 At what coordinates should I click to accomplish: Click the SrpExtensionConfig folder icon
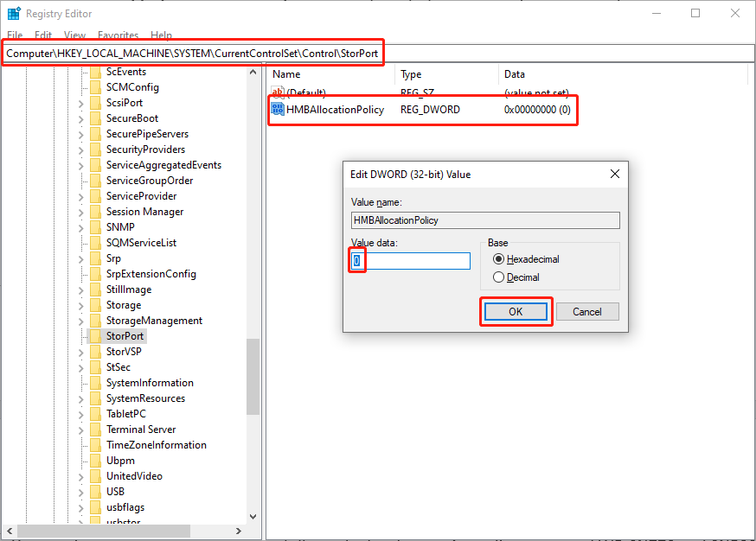pos(96,274)
